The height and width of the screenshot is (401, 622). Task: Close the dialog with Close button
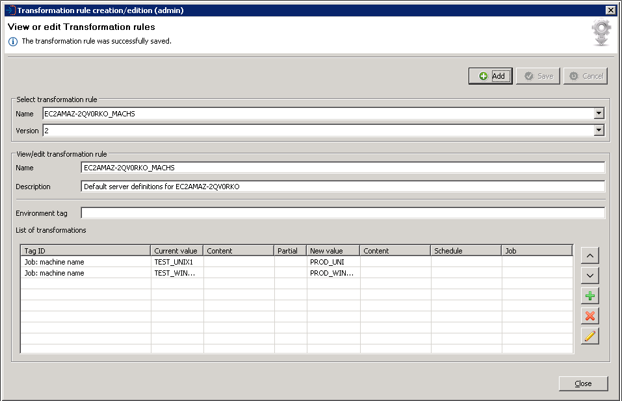[x=583, y=384]
